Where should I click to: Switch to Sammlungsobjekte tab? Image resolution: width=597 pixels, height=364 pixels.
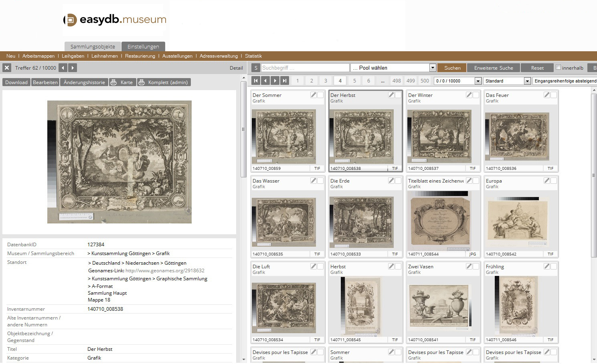coord(93,46)
